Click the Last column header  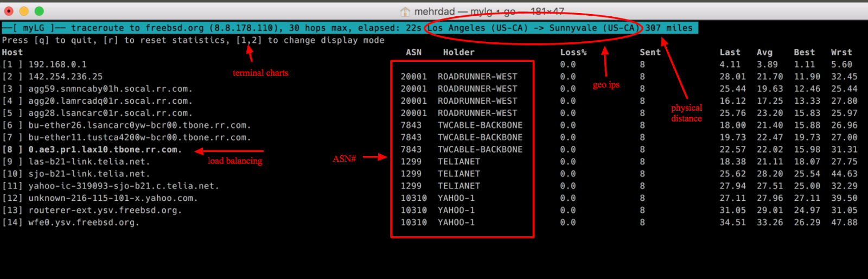point(730,52)
